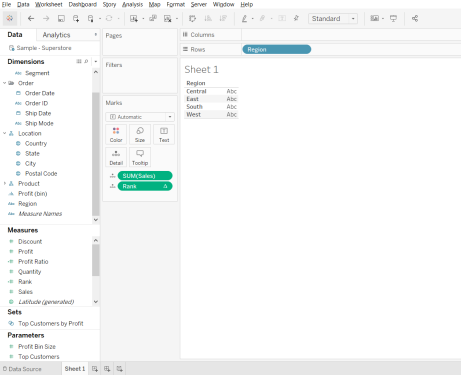
Task: Click the Region pill on Rows
Action: 277,49
